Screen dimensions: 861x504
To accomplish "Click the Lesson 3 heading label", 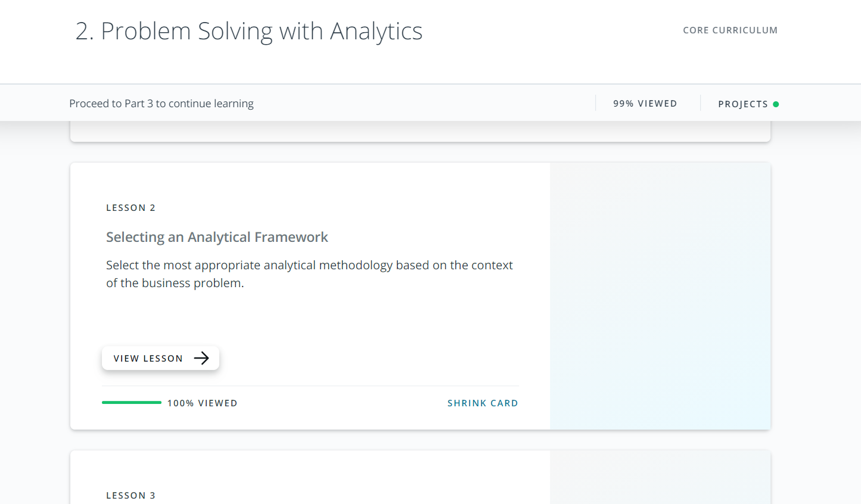I will pos(130,496).
